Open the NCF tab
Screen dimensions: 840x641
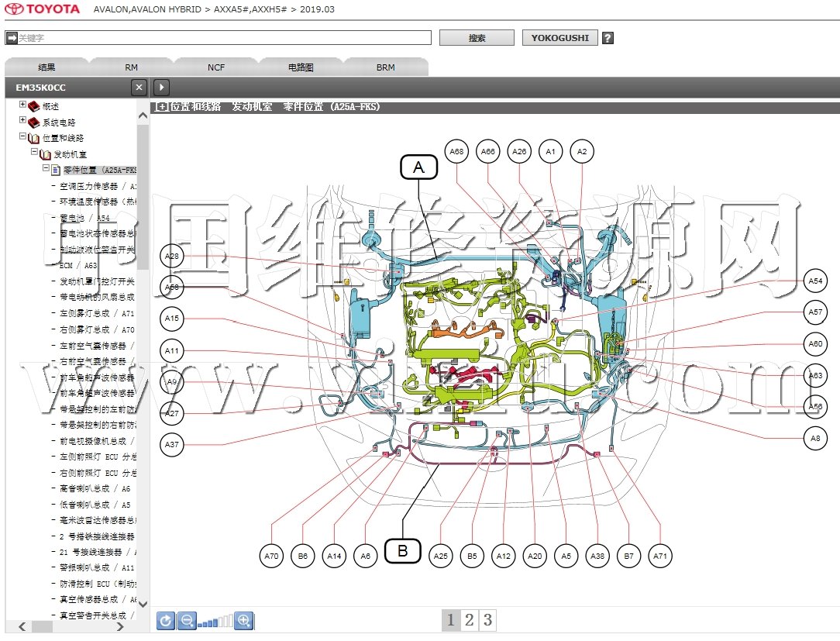216,67
